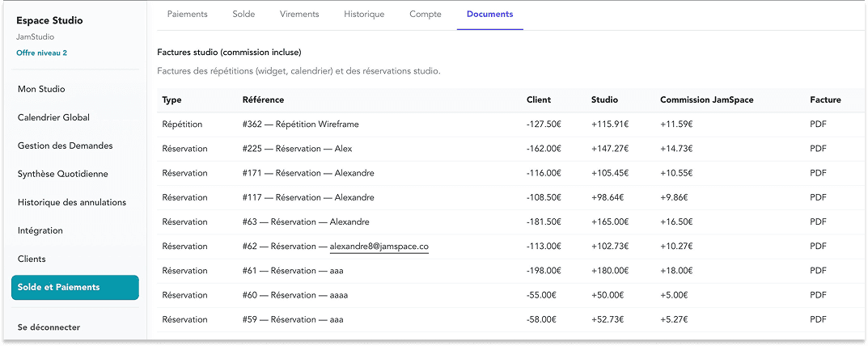The width and height of the screenshot is (868, 346).
Task: Go to the Virements tab
Action: click(x=299, y=15)
